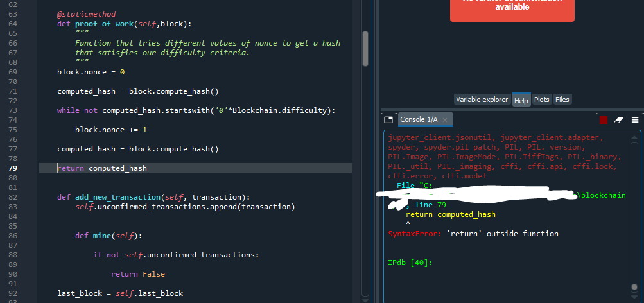Place cursor on line 79 return statement
644x303 pixels.
tap(102, 168)
